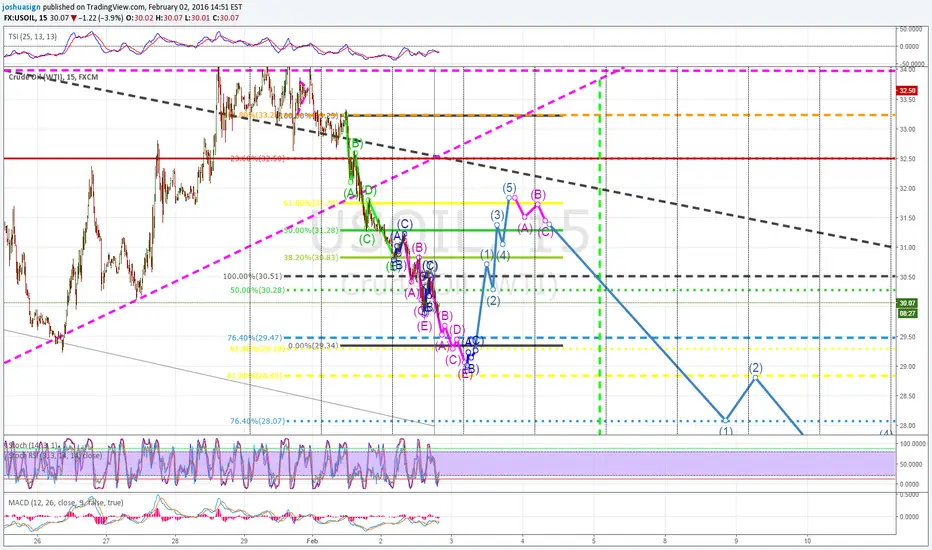Click the -50.0000 value on TSI pane axis
Image resolution: width=932 pixels, height=550 pixels.
912,63
